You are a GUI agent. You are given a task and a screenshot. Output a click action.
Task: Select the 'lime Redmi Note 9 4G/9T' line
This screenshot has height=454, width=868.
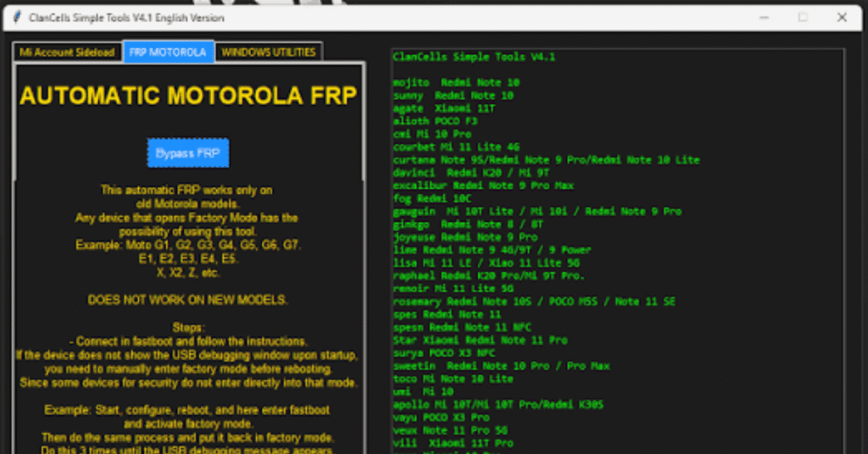click(x=492, y=250)
